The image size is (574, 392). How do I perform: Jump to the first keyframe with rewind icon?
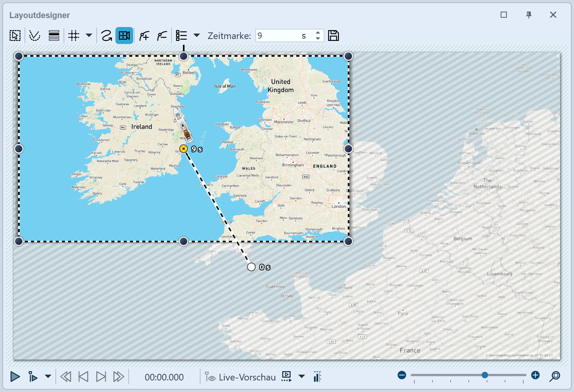pos(66,377)
